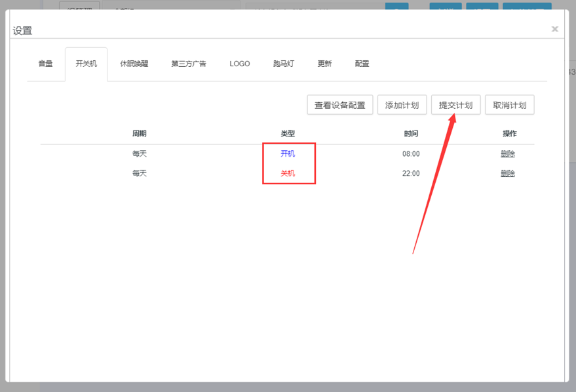The image size is (576, 392).
Task: Delete the 08:00 开机 schedule row
Action: tap(507, 154)
